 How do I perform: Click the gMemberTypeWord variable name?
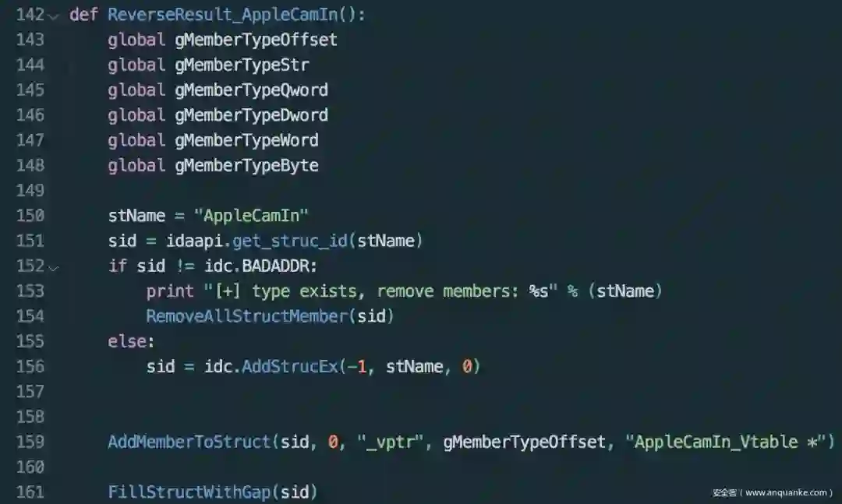pyautogui.click(x=247, y=141)
